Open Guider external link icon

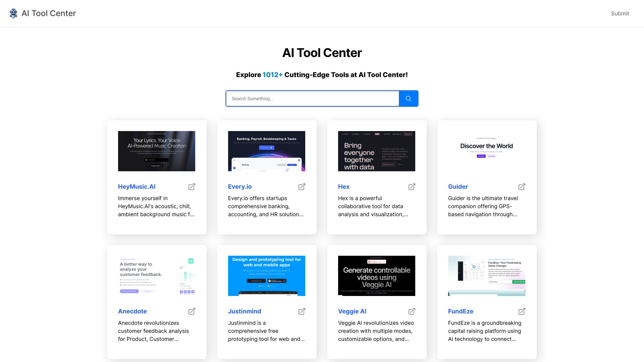tap(522, 186)
